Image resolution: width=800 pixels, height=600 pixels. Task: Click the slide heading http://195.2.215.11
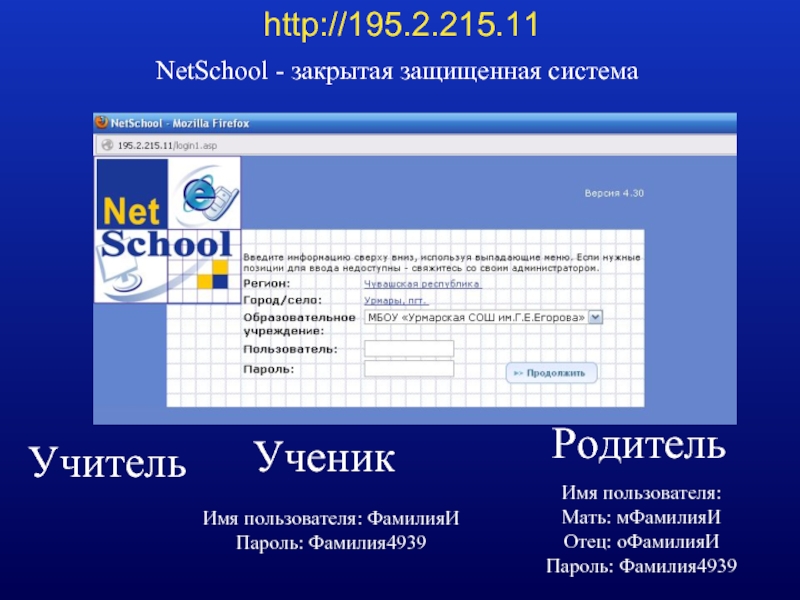(x=401, y=24)
